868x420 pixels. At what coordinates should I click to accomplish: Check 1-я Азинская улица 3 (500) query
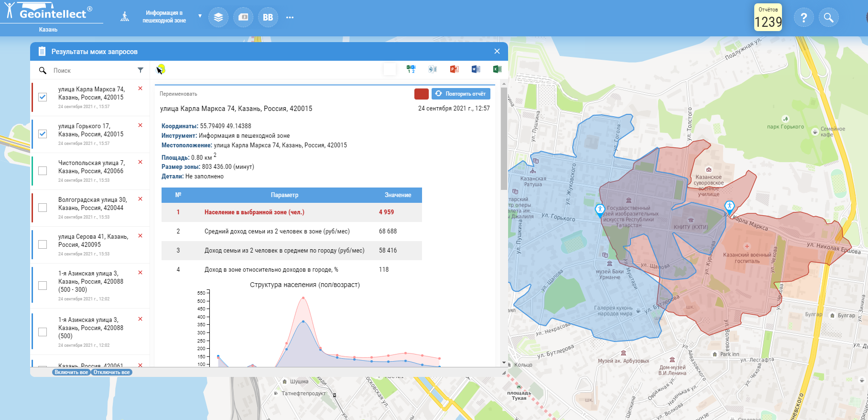click(x=43, y=332)
